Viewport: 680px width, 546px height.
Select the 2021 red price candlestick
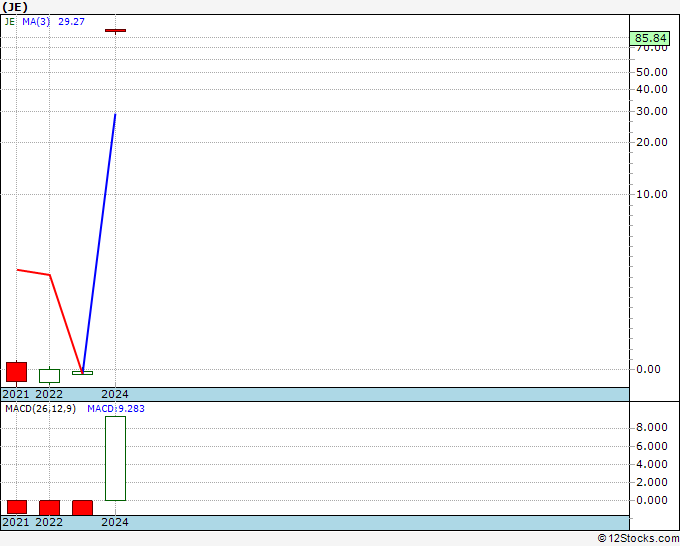[x=16, y=372]
